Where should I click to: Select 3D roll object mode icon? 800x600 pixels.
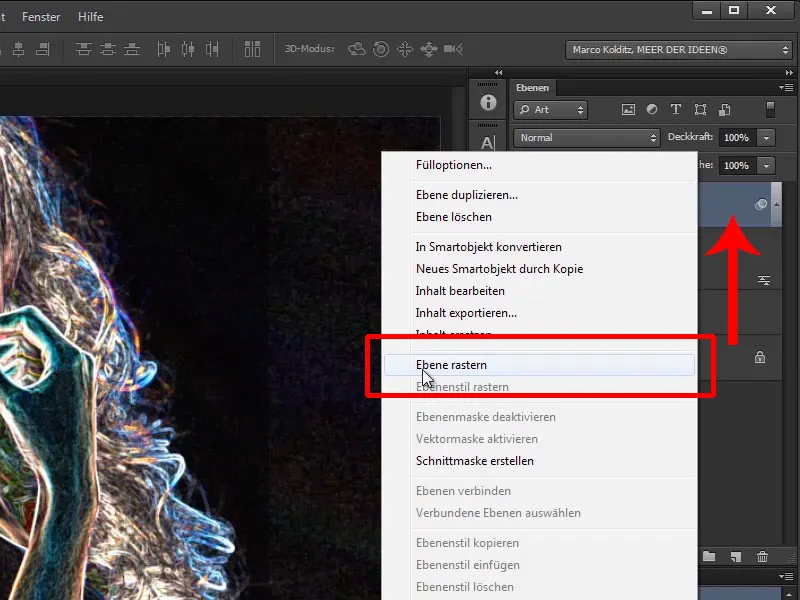[x=381, y=49]
